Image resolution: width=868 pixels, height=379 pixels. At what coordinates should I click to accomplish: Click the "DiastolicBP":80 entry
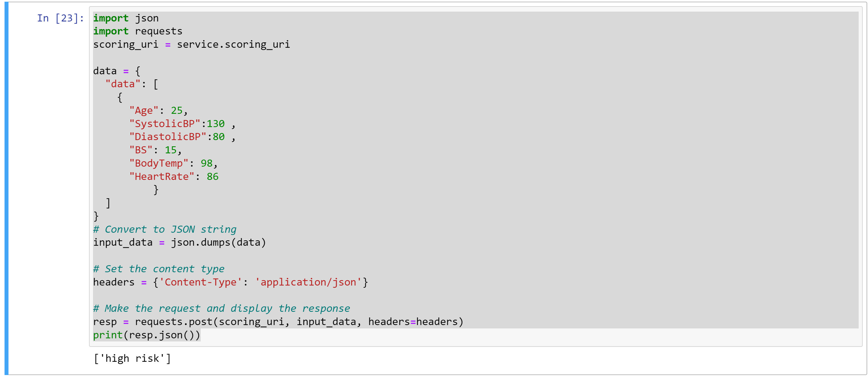click(x=182, y=137)
